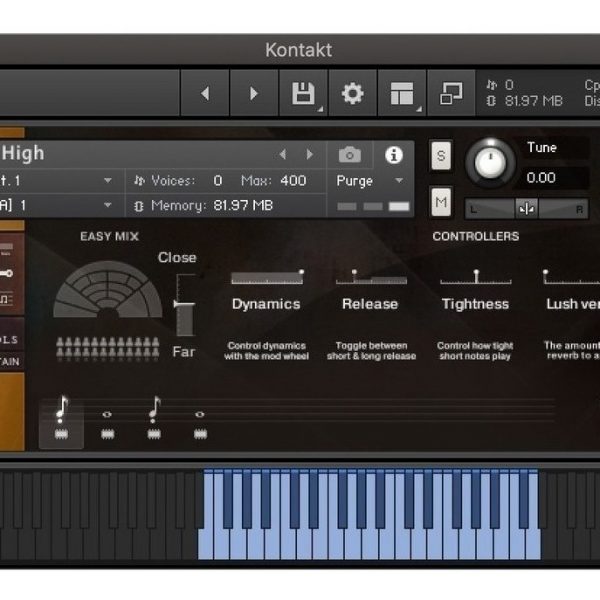Click the Tightness slider
This screenshot has height=600, width=600.
tap(476, 277)
